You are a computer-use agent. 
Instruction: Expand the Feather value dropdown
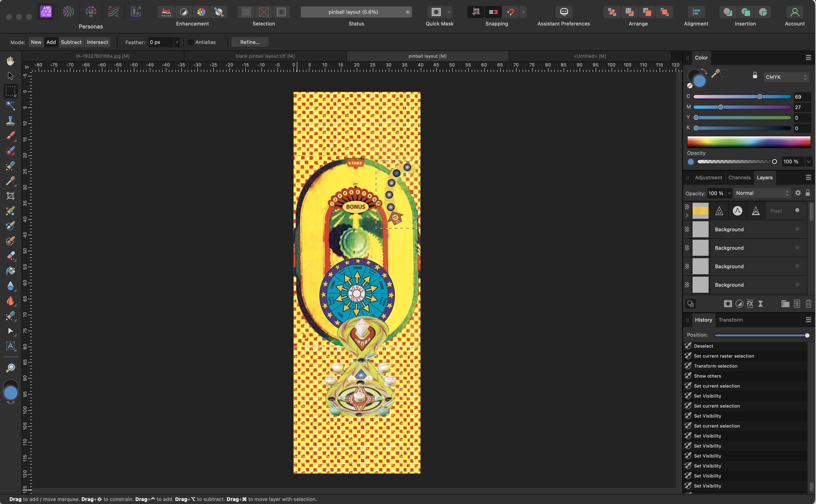[177, 42]
